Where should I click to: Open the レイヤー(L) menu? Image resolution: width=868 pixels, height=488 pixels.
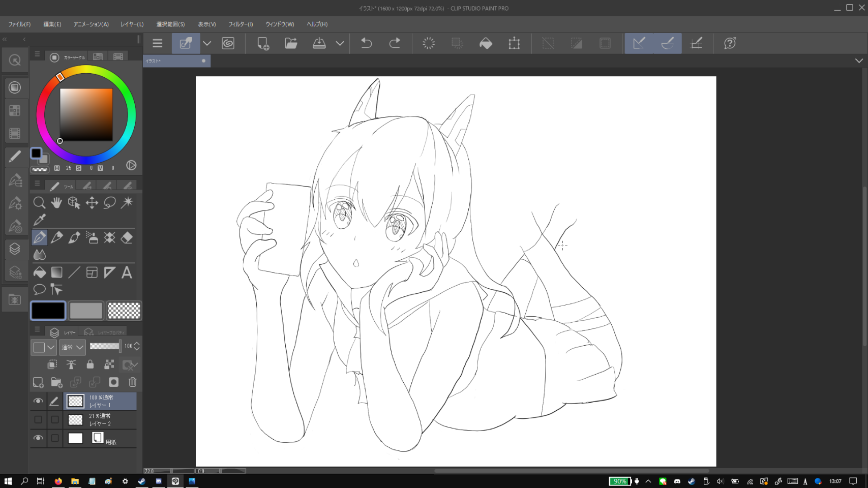(132, 24)
